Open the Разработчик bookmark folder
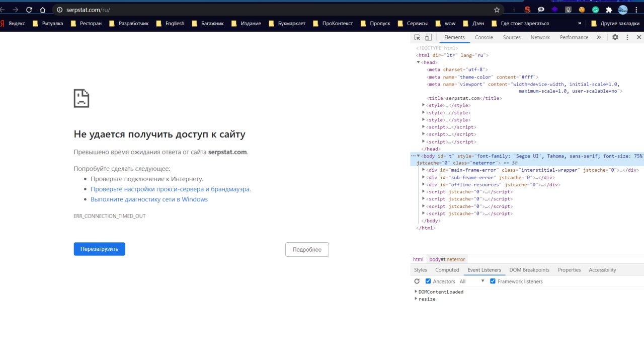Viewport: 644px width, 352px height. [x=129, y=23]
